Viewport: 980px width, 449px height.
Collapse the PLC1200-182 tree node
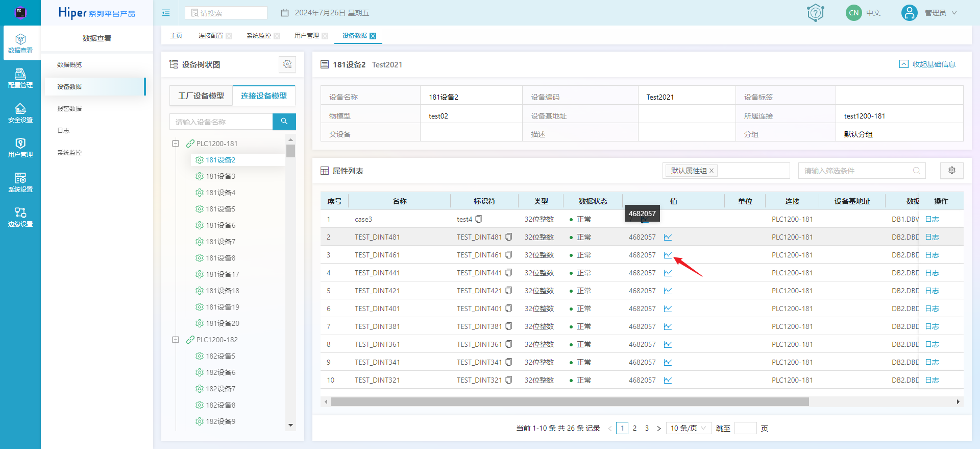click(x=176, y=340)
